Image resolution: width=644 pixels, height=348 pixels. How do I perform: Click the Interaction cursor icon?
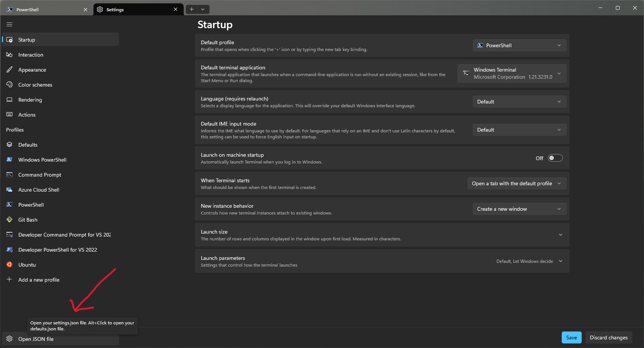pyautogui.click(x=9, y=55)
